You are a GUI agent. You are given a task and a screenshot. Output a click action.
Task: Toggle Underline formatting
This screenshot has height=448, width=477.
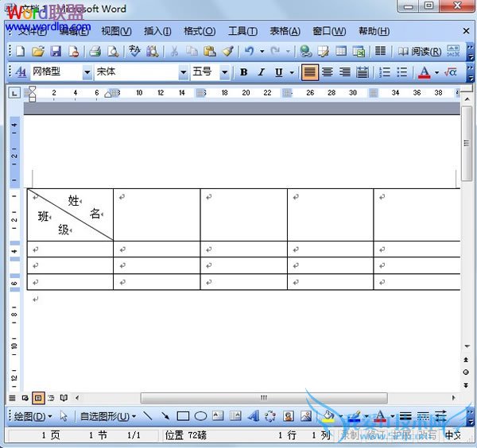pos(279,72)
